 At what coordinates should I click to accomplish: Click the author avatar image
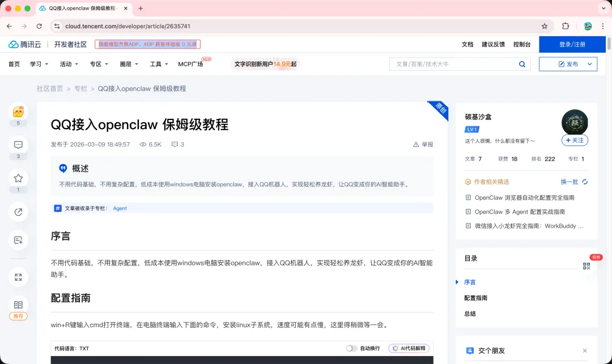(575, 122)
